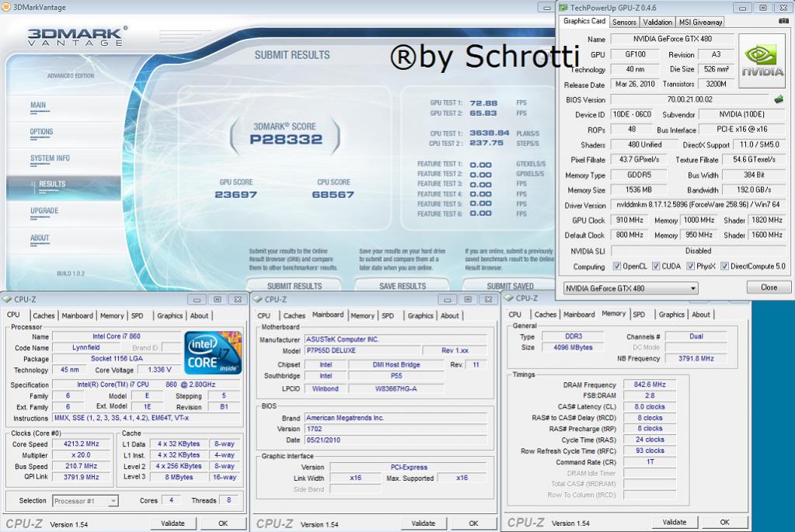This screenshot has width=795, height=532.
Task: Close the middle CPU-Z window
Action: pyautogui.click(x=488, y=300)
